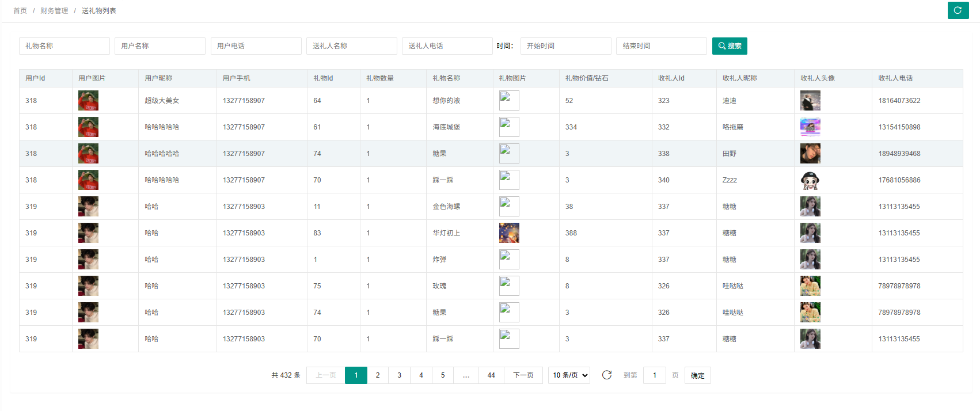
Task: Open the 结束时间 end date picker
Action: (661, 46)
